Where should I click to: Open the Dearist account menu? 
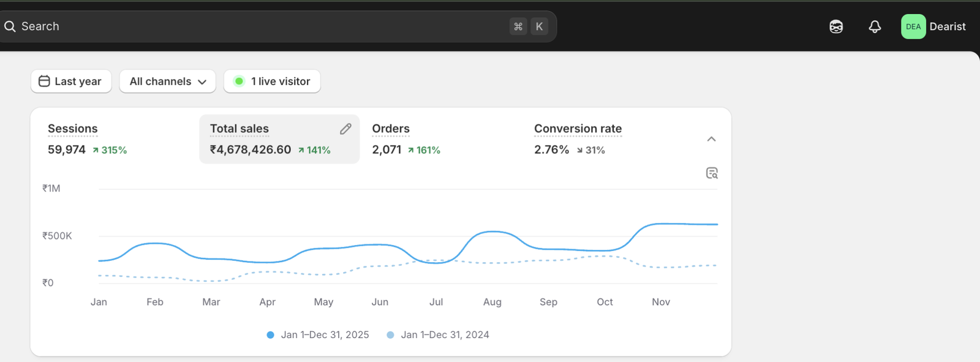click(x=947, y=26)
